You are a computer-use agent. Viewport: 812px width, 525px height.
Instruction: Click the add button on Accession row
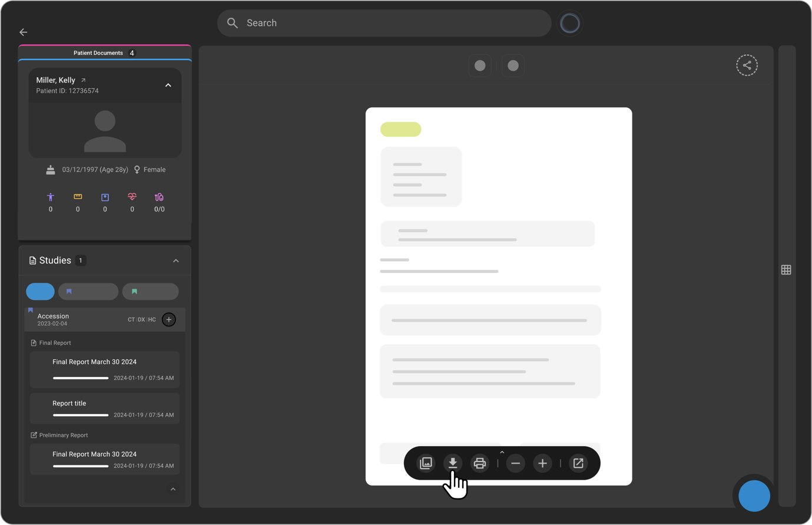coord(169,319)
